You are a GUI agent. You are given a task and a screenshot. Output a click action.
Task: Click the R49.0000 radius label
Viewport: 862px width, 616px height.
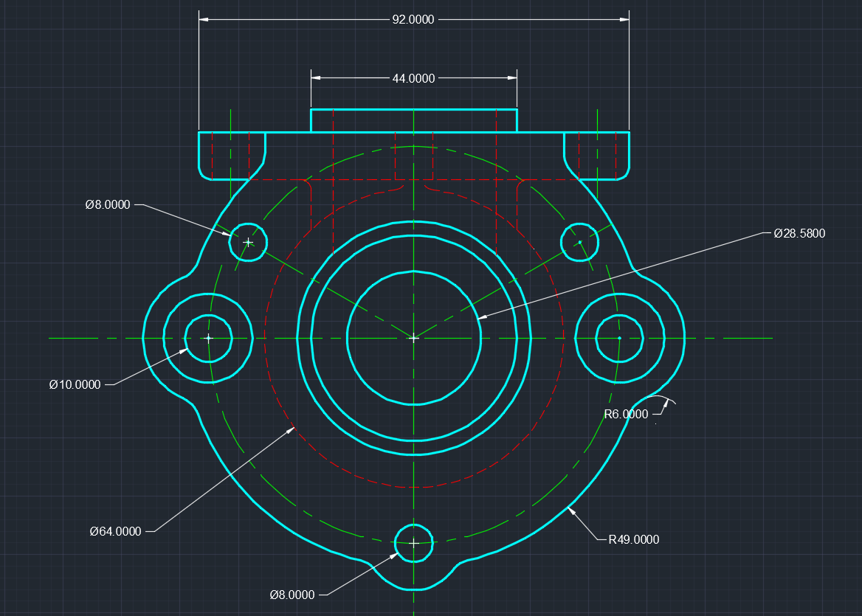(x=633, y=539)
